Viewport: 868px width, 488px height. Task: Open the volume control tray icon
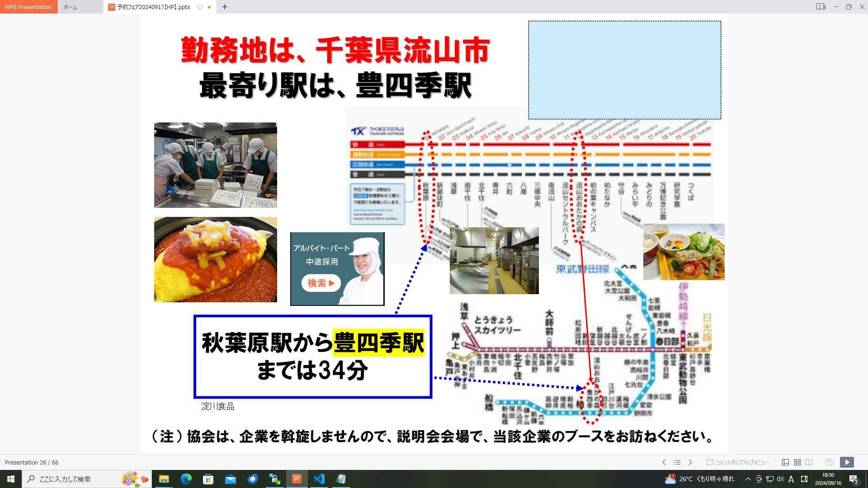point(780,479)
